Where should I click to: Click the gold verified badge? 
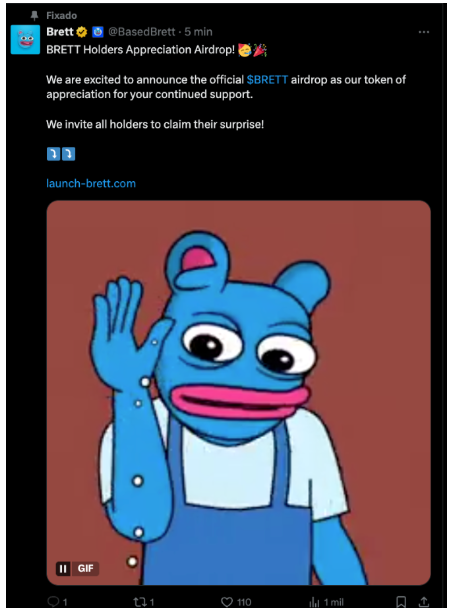82,32
